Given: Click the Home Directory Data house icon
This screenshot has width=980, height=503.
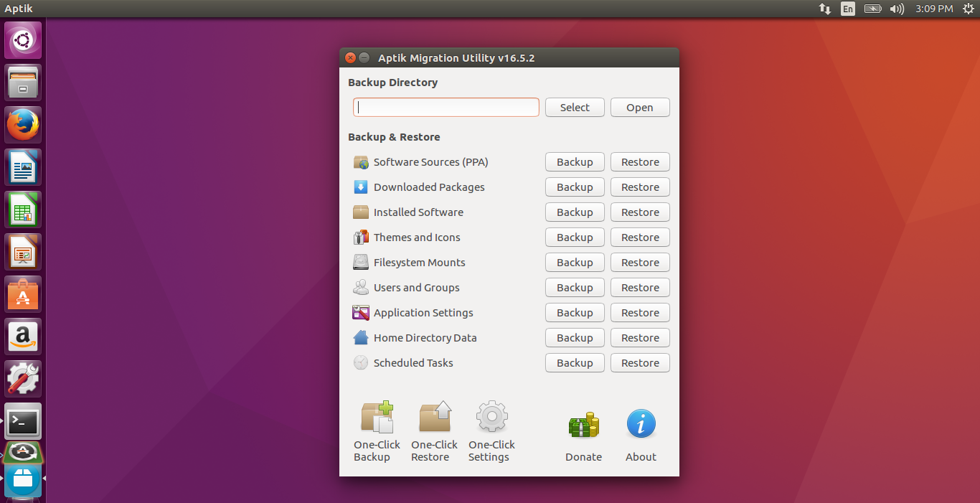Looking at the screenshot, I should pos(361,338).
